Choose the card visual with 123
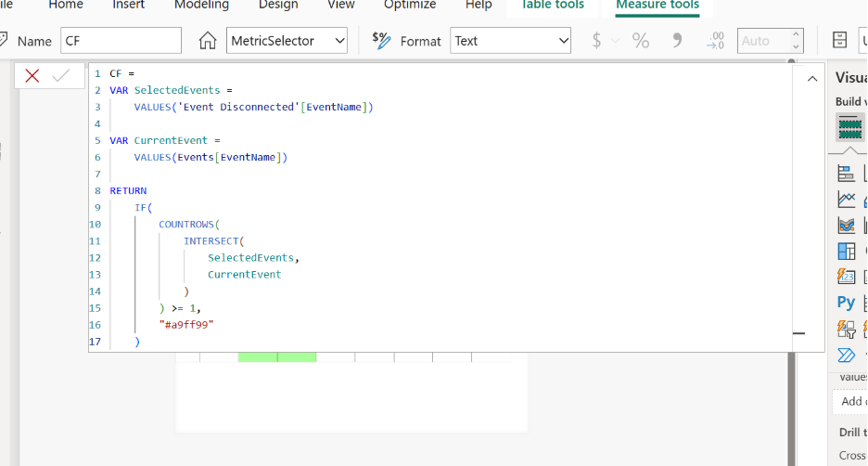868x466 pixels. click(846, 277)
